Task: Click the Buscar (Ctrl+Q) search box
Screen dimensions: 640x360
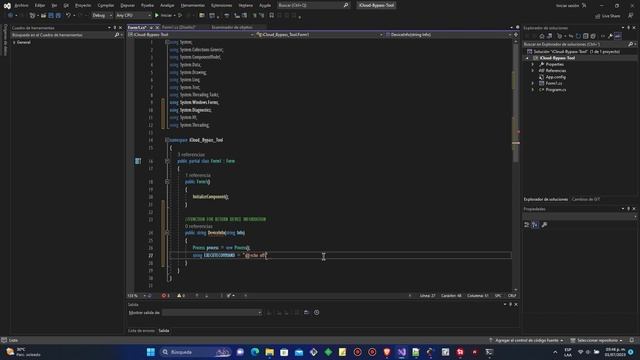Action: coord(313,6)
